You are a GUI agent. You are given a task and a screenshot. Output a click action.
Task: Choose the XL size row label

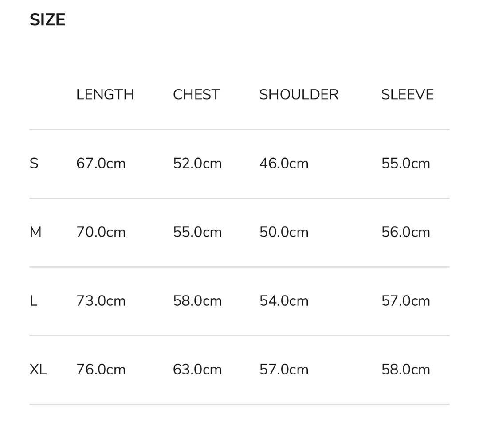pos(38,370)
